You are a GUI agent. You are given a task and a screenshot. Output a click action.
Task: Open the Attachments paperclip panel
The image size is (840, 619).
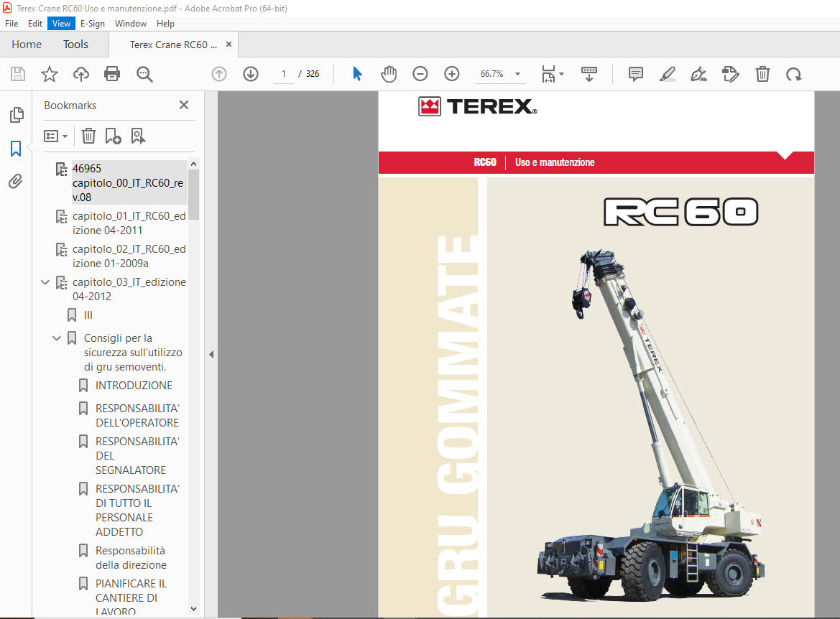pyautogui.click(x=16, y=182)
